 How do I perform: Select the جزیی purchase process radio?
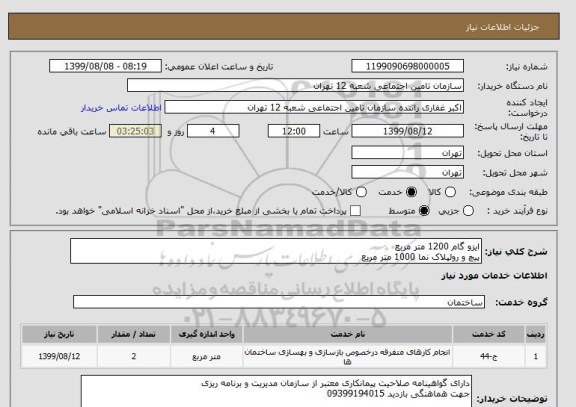point(468,211)
